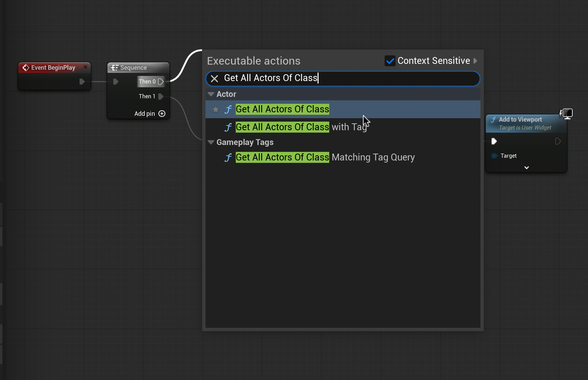Click the Then 1 output exec pin
The height and width of the screenshot is (380, 588).
pos(160,97)
